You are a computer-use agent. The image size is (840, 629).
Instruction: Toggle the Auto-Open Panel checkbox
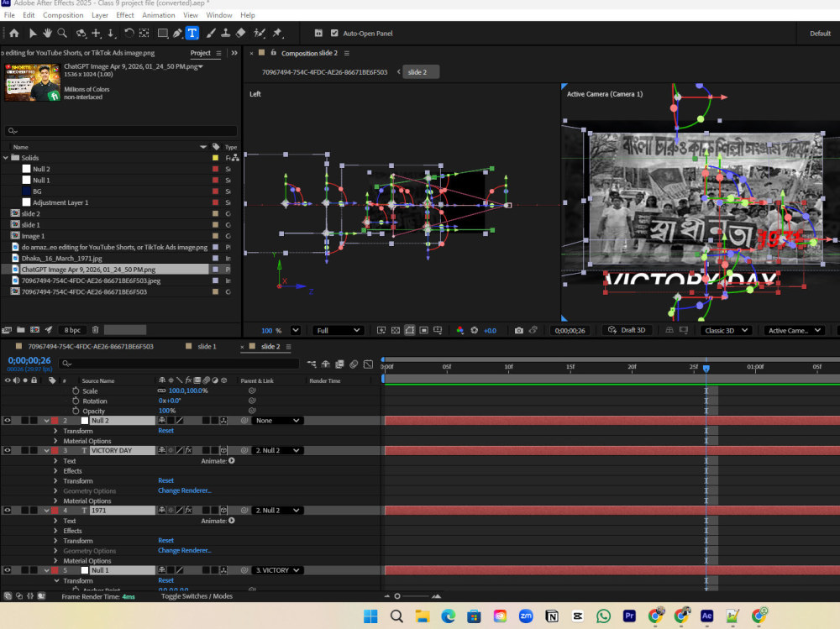(335, 34)
